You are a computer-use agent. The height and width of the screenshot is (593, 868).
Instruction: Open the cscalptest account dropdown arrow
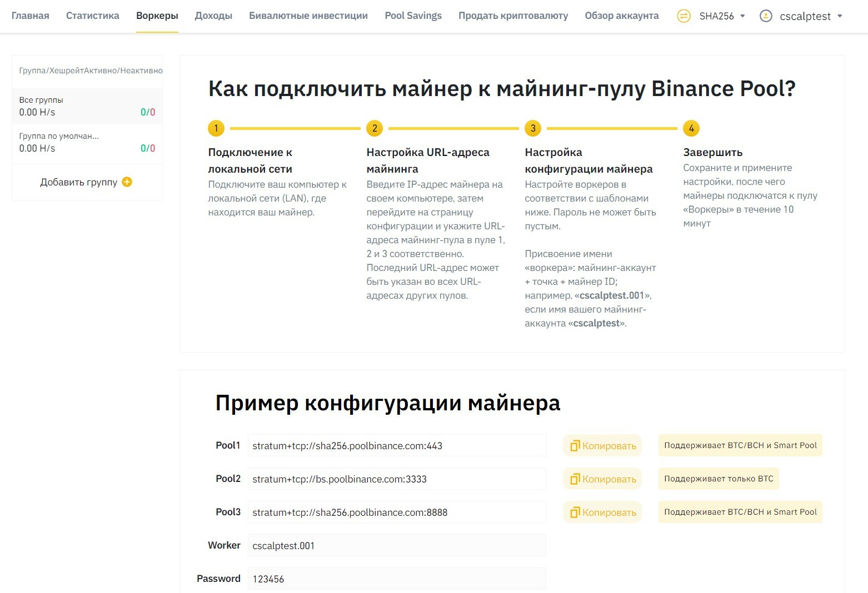coord(840,16)
